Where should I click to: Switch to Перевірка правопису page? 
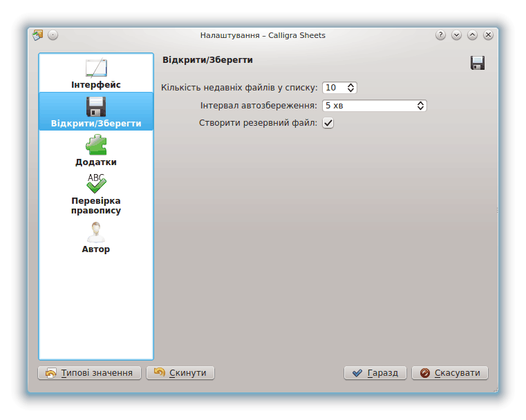tap(96, 205)
